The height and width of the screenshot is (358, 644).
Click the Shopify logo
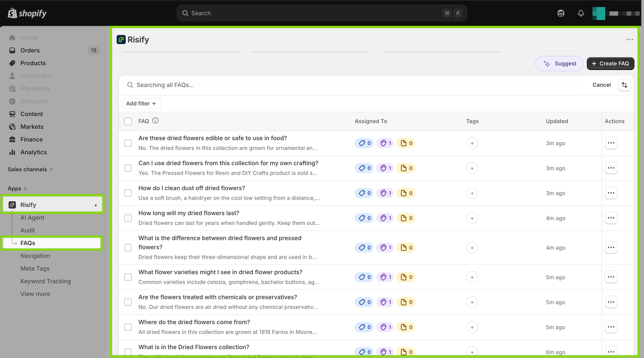[x=27, y=13]
